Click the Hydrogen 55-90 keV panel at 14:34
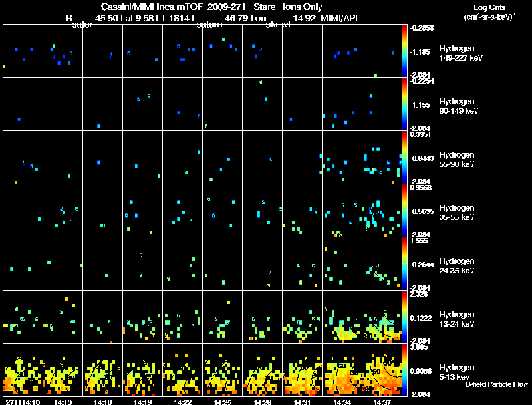This screenshot has height=405, width=532. [x=342, y=157]
